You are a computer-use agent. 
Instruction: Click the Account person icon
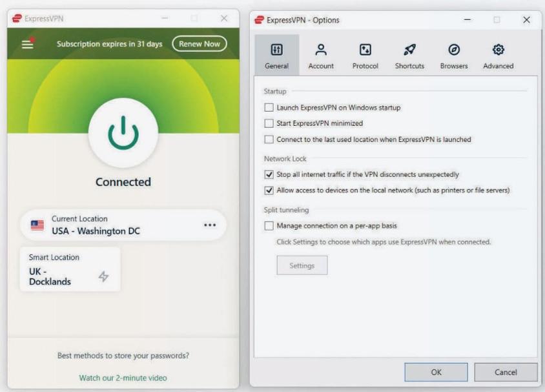coord(321,50)
